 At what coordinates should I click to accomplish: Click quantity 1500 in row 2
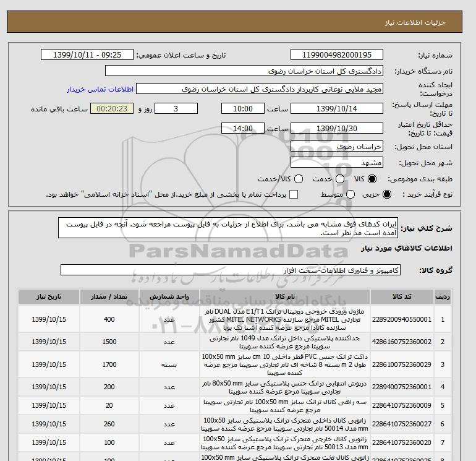click(x=109, y=342)
